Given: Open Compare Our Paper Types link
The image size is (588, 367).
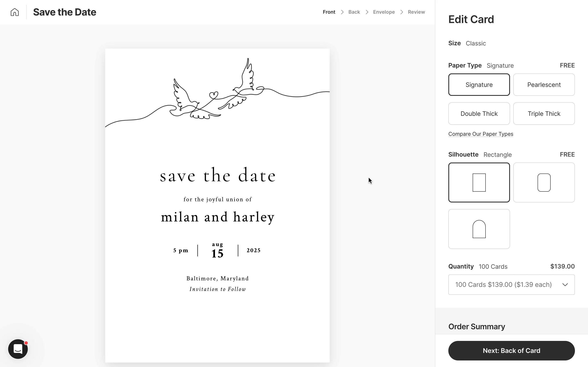Looking at the screenshot, I should pyautogui.click(x=481, y=134).
